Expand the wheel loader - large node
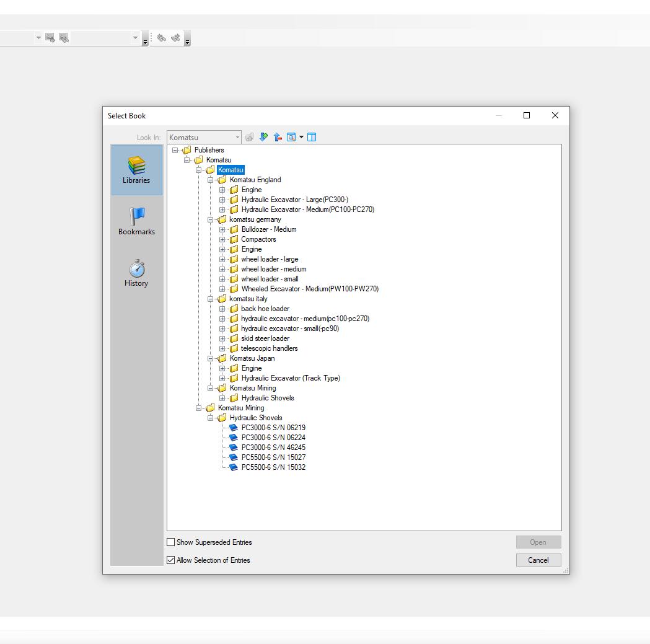The width and height of the screenshot is (650, 644). [222, 259]
